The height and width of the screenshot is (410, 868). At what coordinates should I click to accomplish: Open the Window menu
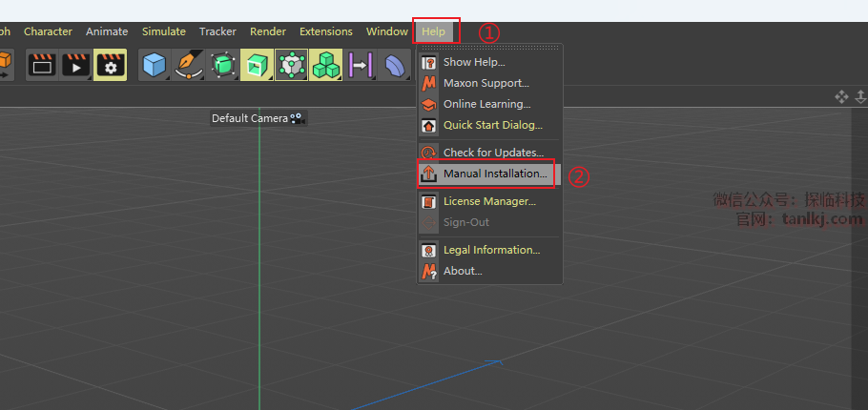386,31
